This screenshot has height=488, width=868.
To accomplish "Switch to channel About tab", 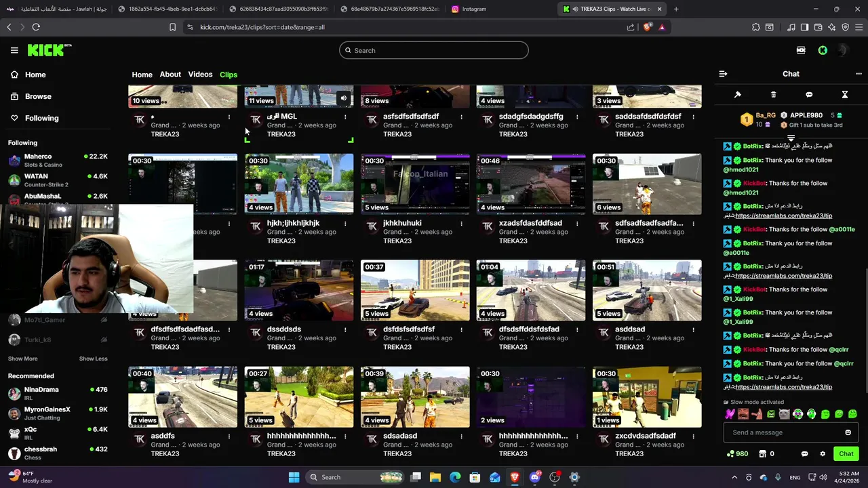I will [170, 75].
